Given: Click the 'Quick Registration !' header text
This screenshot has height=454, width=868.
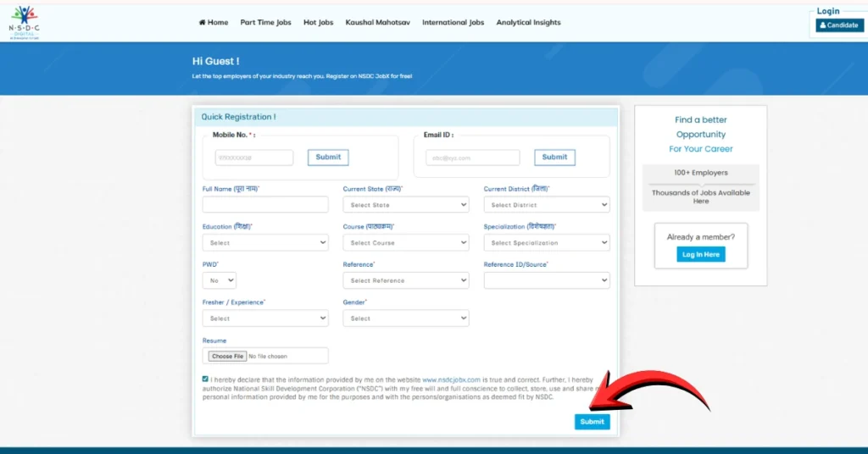Looking at the screenshot, I should (238, 117).
